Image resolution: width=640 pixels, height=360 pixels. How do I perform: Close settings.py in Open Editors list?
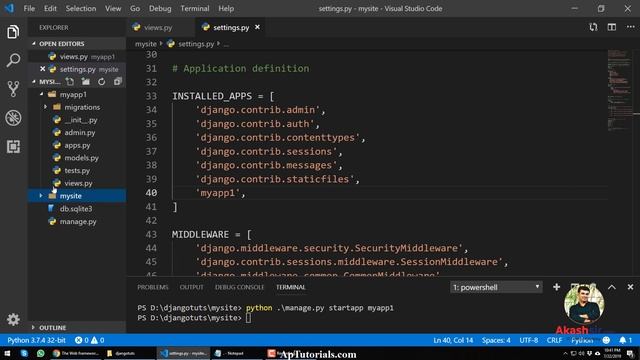[42, 69]
